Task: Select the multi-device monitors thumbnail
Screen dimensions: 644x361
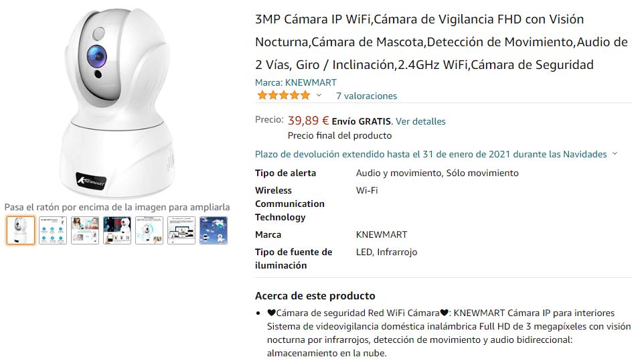Action: tap(181, 230)
